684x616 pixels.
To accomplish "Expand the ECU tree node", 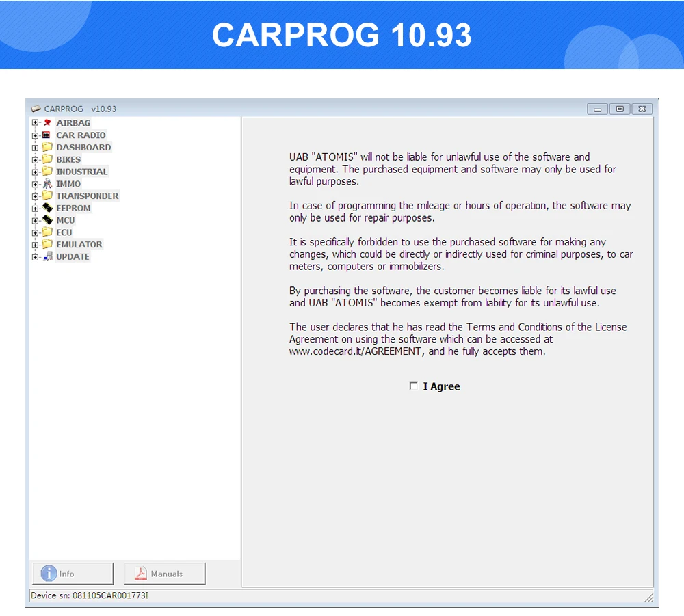I will pyautogui.click(x=35, y=232).
